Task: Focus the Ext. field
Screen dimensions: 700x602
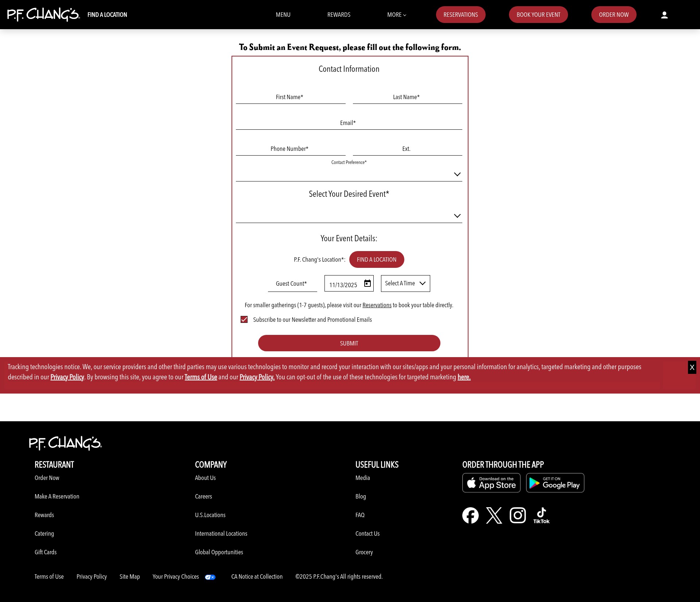Action: click(407, 149)
